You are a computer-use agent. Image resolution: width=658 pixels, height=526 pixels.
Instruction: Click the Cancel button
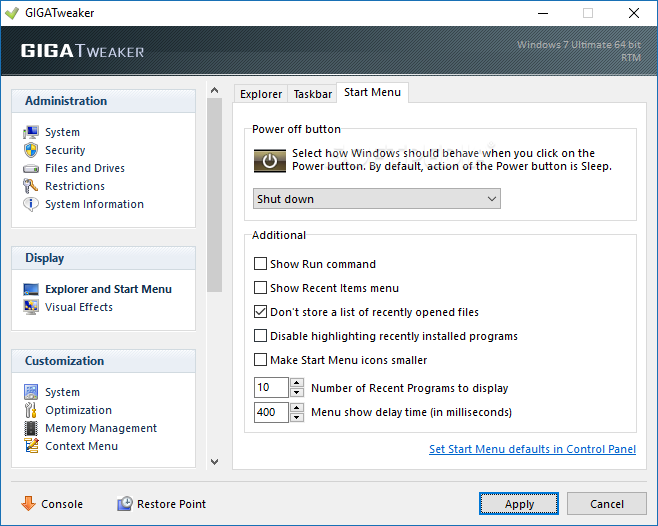(x=606, y=503)
